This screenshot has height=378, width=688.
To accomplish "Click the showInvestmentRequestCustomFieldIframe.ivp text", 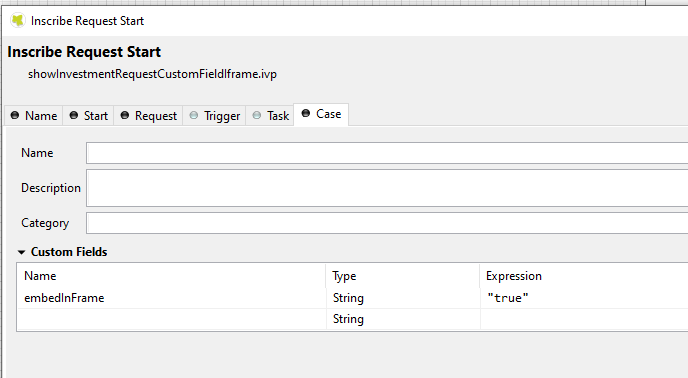I will click(x=152, y=74).
